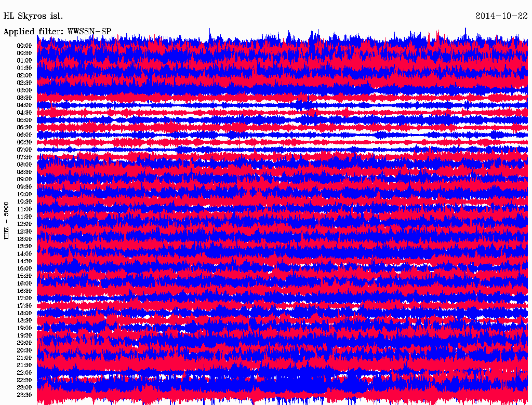Select the 09:00 time label
532x405 pixels.
(x=24, y=180)
